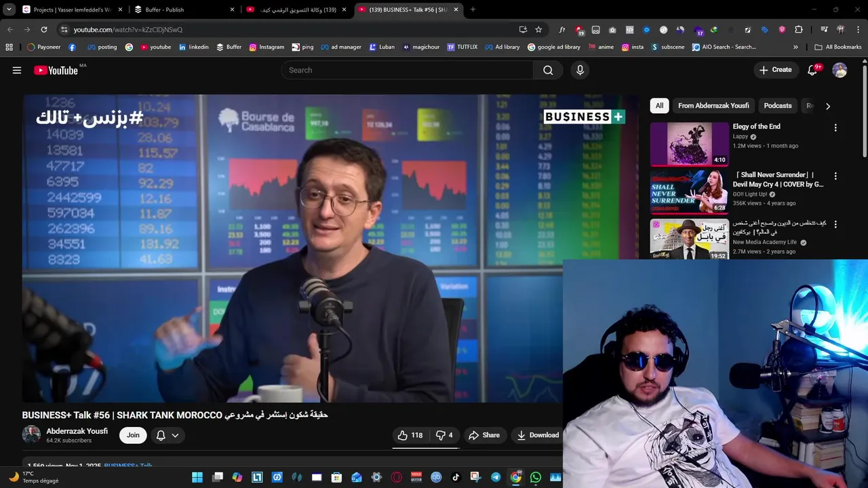View site information icon in address bar
The image size is (868, 488).
tap(64, 29)
